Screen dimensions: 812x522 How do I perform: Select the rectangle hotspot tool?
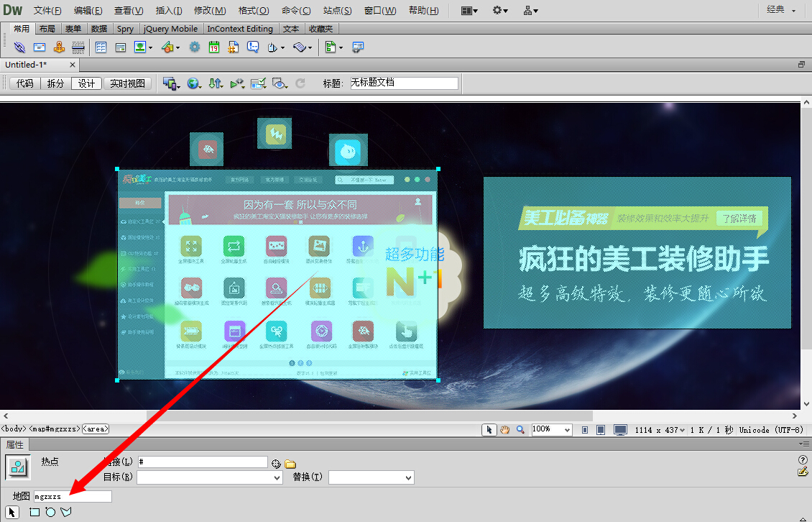tap(34, 512)
